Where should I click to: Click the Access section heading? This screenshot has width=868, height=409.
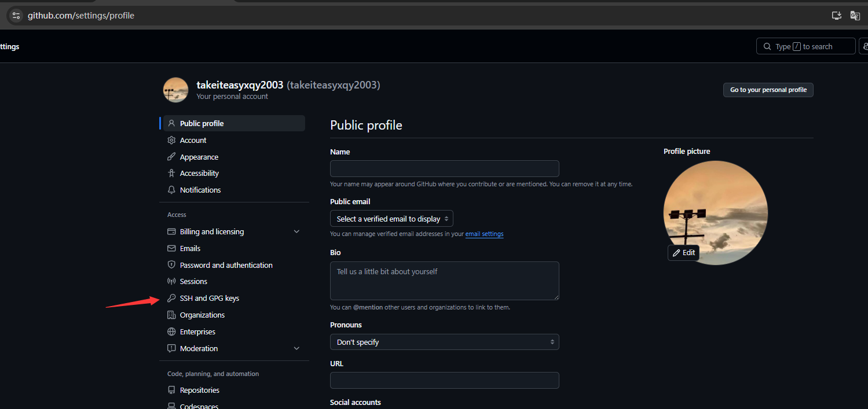click(x=177, y=215)
